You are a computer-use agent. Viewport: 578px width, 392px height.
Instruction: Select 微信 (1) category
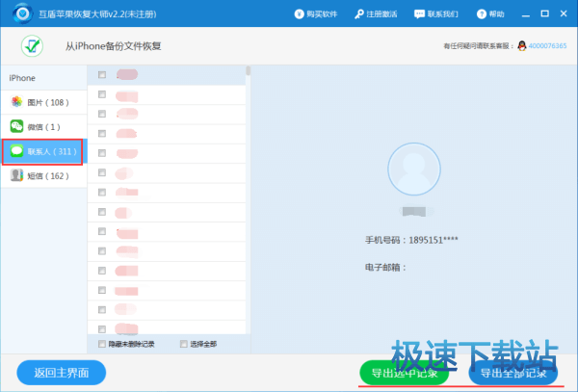[x=44, y=127]
